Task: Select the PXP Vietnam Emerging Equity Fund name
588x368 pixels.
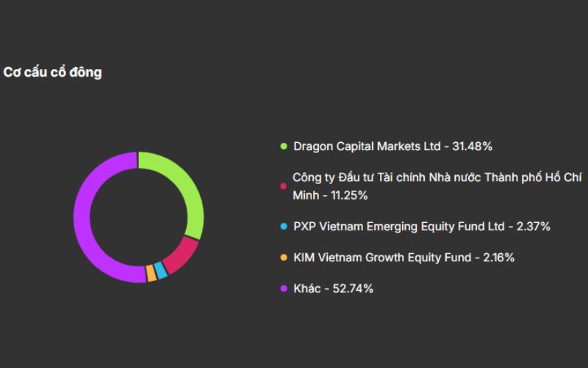Action: pyautogui.click(x=398, y=227)
